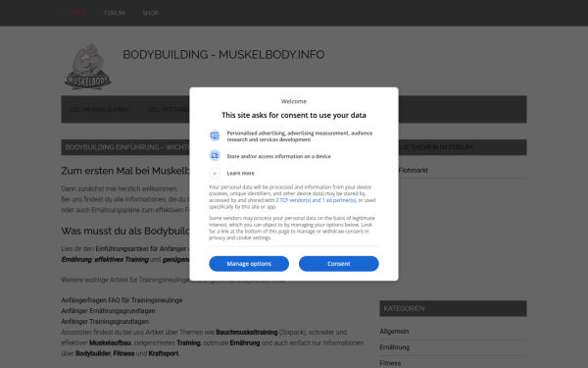The width and height of the screenshot is (588, 368).
Task: Follow the Bauchmuskeltraining link
Action: point(247,333)
